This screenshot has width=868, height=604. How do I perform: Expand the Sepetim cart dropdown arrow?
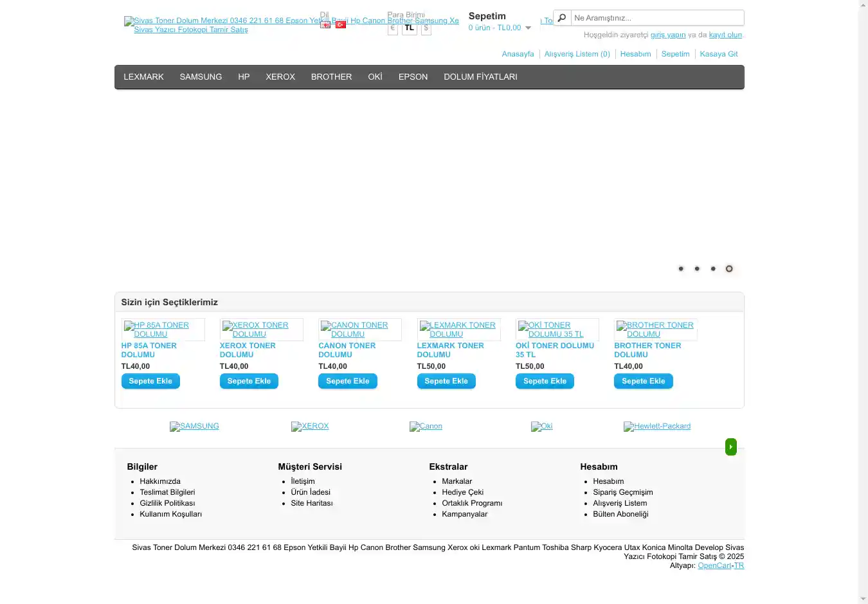tap(528, 28)
